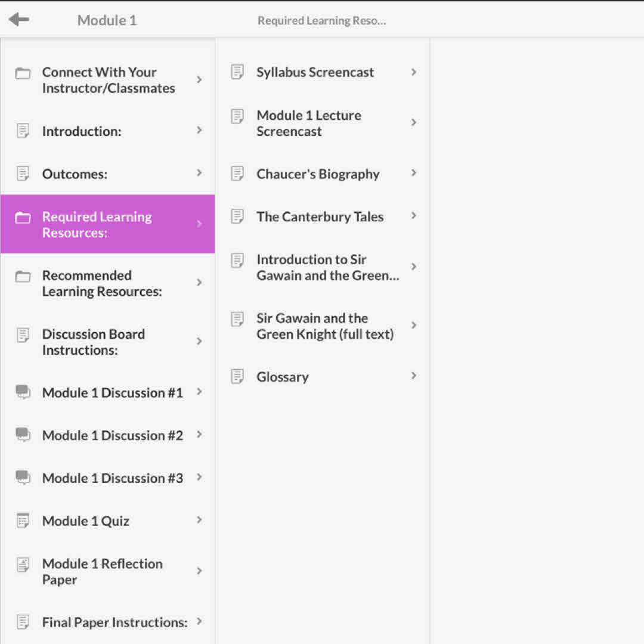Click the back arrow icon
This screenshot has width=644, height=644.
[x=19, y=20]
